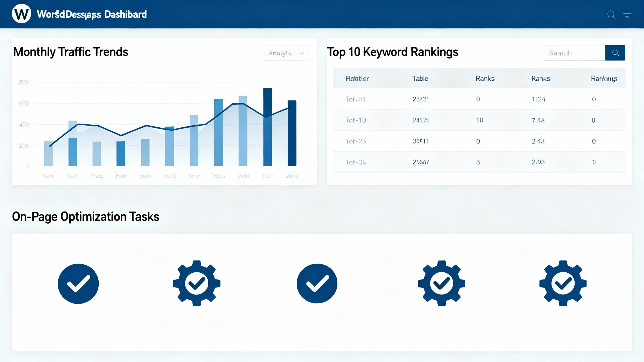The width and height of the screenshot is (644, 362).
Task: Click the header search magnifier icon
Action: [611, 15]
